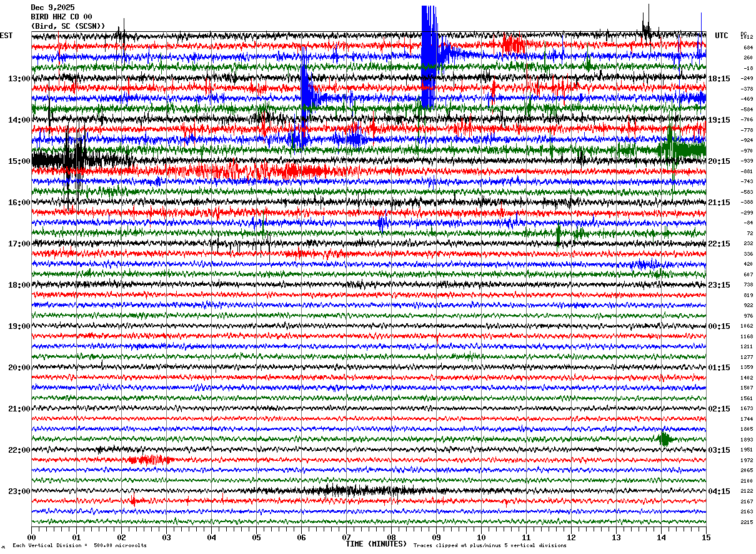The width and height of the screenshot is (756, 554).
Task: Click the DC offset value 72
Action: click(x=750, y=233)
